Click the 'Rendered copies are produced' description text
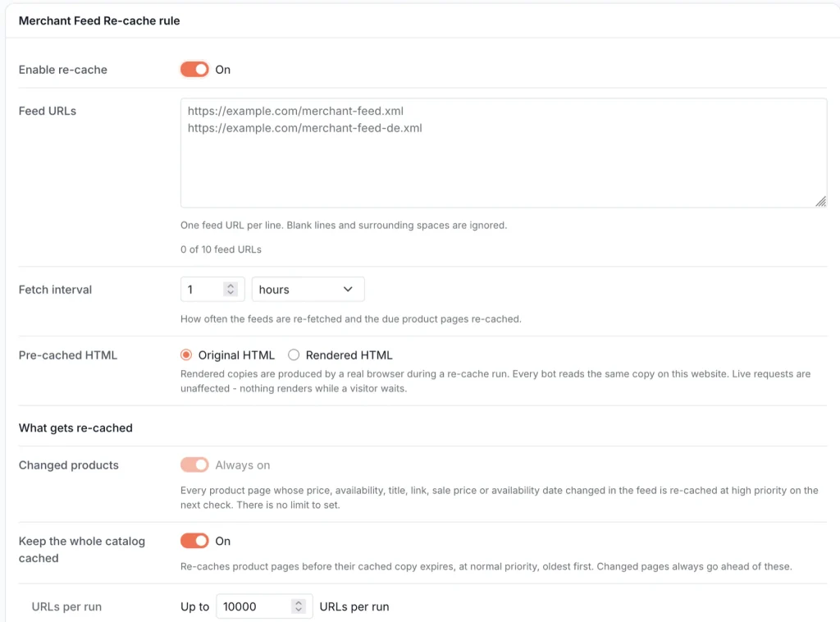The height and width of the screenshot is (622, 840). (495, 381)
